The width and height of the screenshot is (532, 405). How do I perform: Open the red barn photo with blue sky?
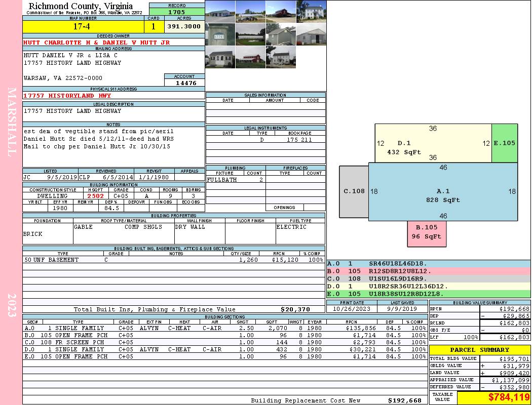click(281, 11)
